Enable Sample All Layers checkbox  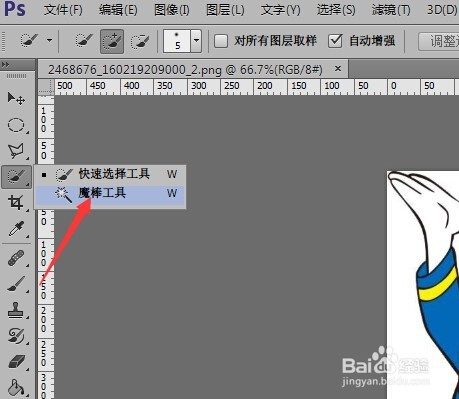pyautogui.click(x=221, y=41)
